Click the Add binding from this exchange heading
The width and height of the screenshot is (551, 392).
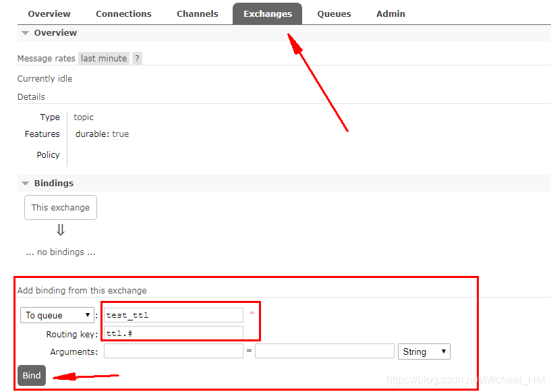tap(82, 290)
